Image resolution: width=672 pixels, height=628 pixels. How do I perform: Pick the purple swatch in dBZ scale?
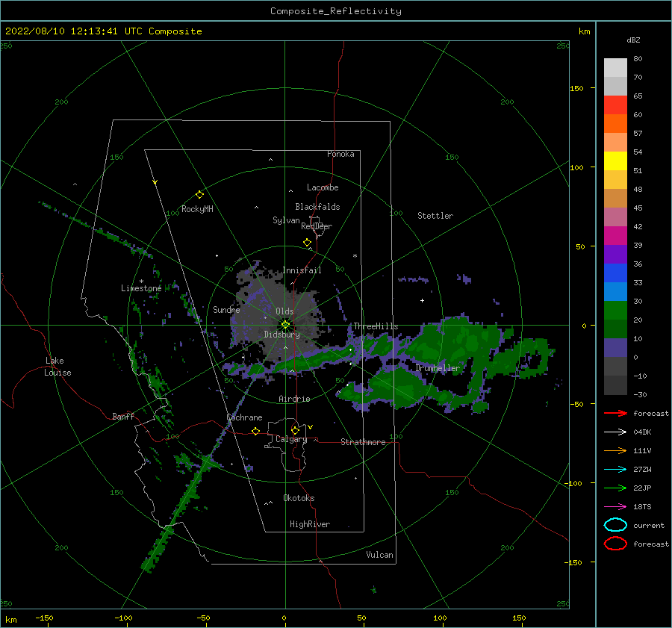click(x=615, y=255)
